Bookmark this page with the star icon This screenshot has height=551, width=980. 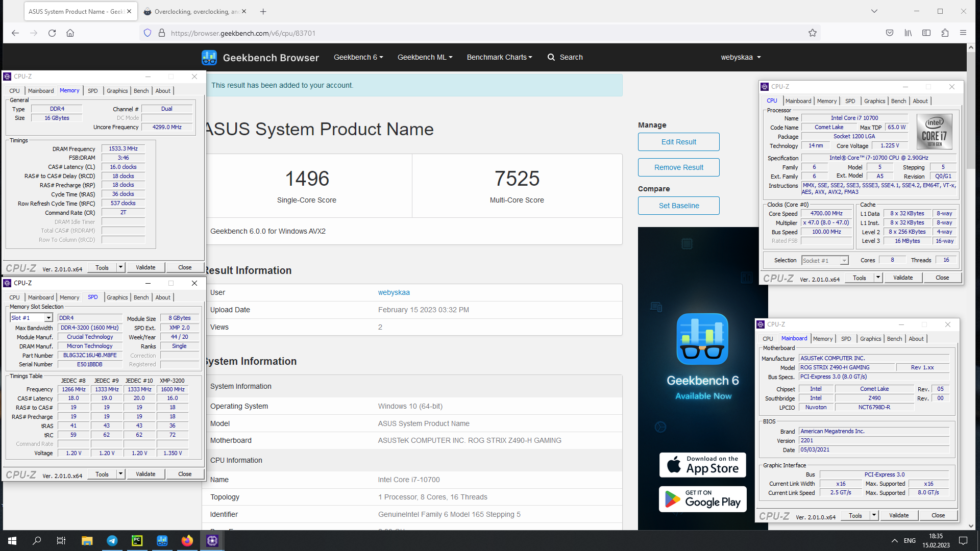click(x=813, y=33)
